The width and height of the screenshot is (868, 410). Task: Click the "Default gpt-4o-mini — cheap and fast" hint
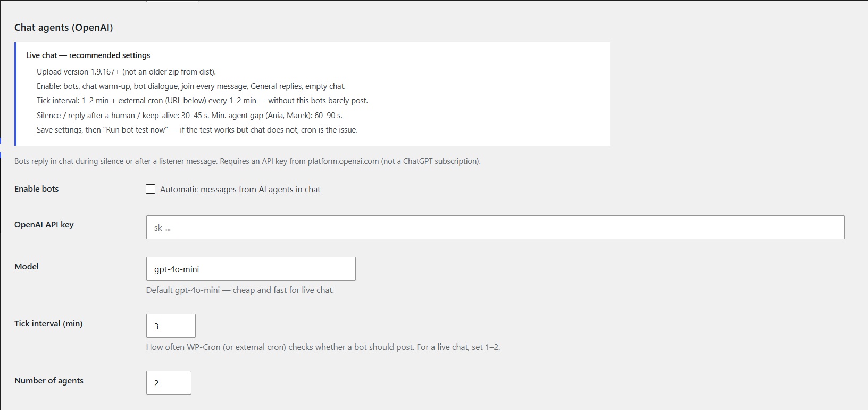click(x=240, y=290)
